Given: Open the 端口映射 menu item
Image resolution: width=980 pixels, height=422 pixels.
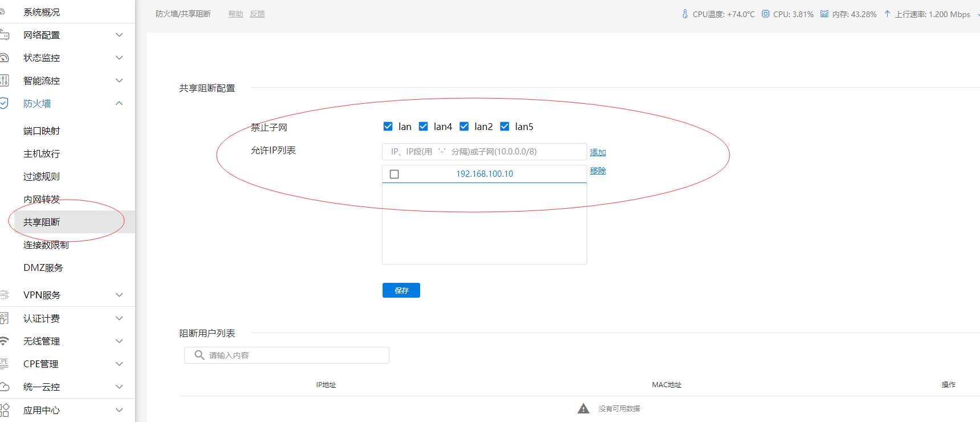Looking at the screenshot, I should click(42, 131).
